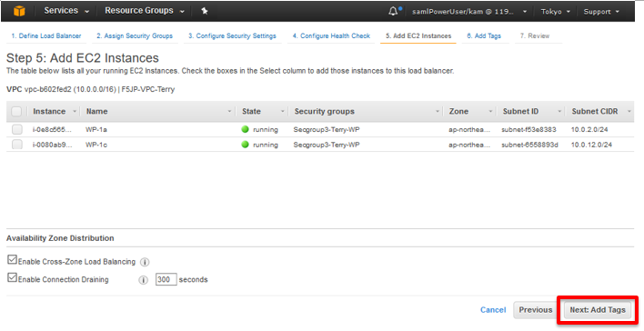
Task: Click the Next: Add Tags button
Action: click(598, 310)
